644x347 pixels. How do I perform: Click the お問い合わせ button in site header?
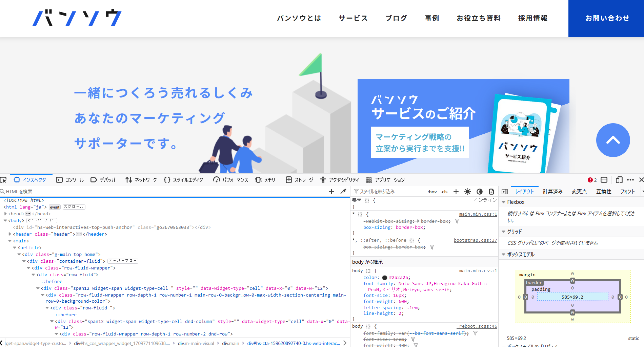click(606, 18)
